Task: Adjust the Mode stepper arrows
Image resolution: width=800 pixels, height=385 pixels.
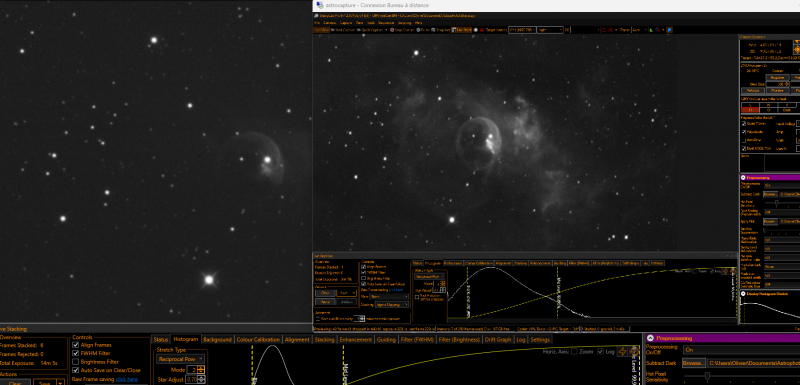Action: (x=201, y=370)
